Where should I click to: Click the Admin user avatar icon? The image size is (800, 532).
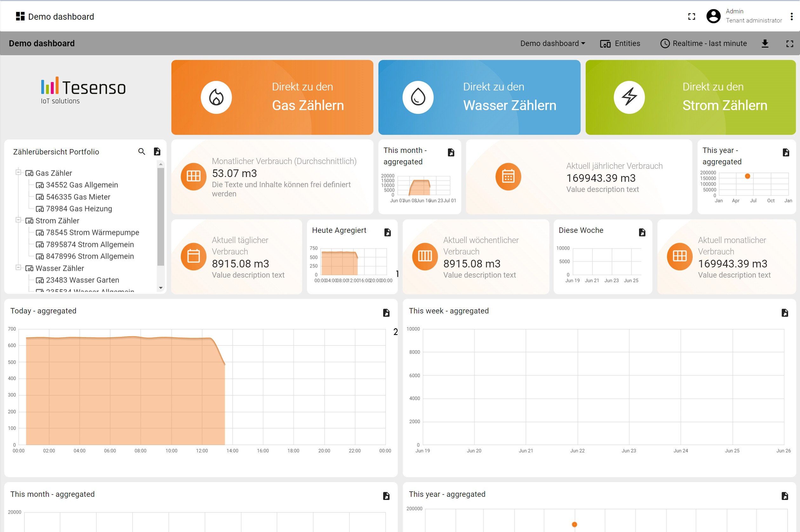[713, 16]
